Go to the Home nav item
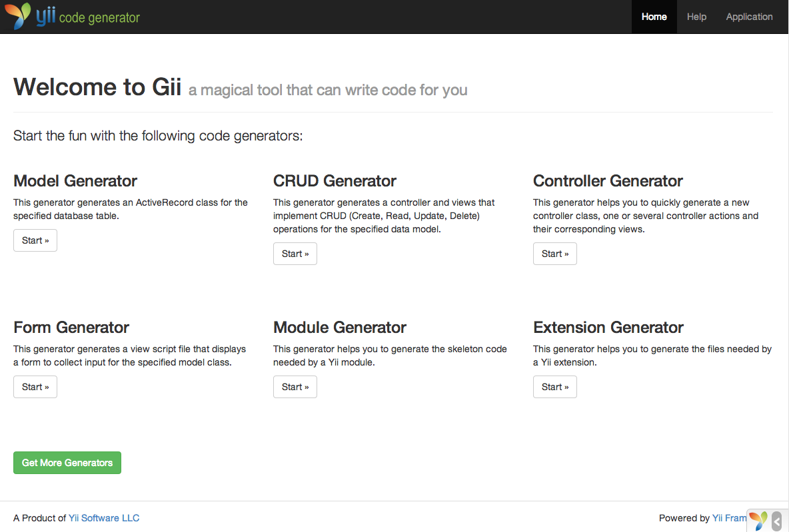This screenshot has width=789, height=532. [x=654, y=17]
